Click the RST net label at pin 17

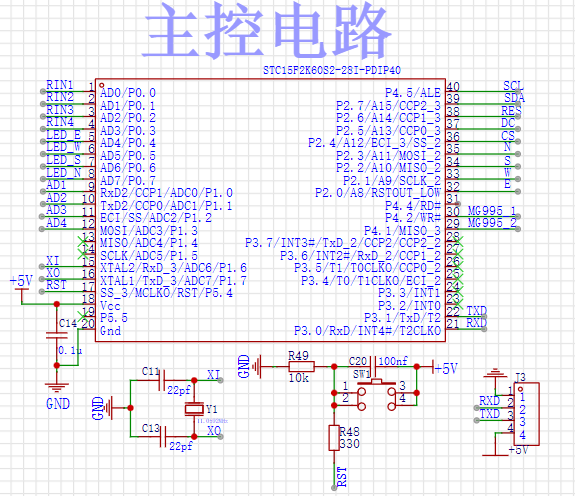coord(56,285)
